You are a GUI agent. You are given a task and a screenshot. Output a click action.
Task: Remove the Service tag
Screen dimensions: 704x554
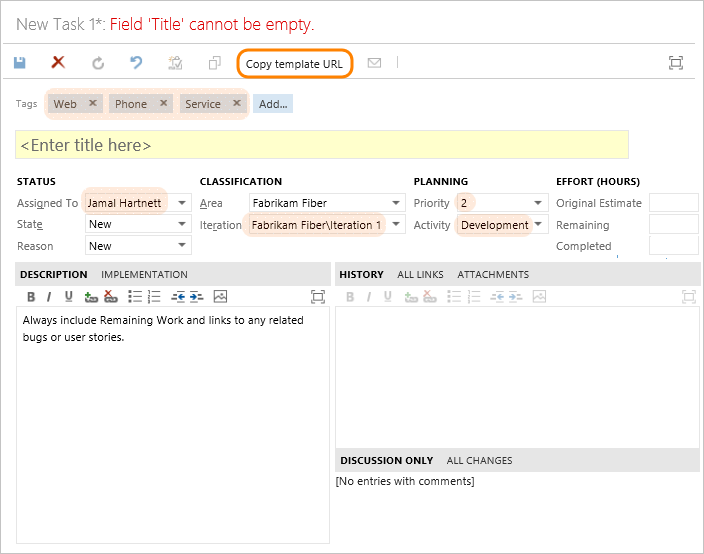[237, 103]
